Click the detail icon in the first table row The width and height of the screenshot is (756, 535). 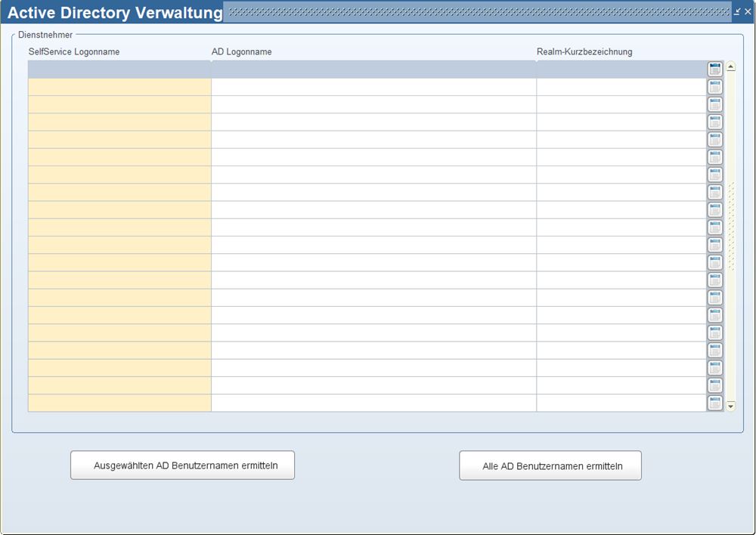pyautogui.click(x=714, y=70)
